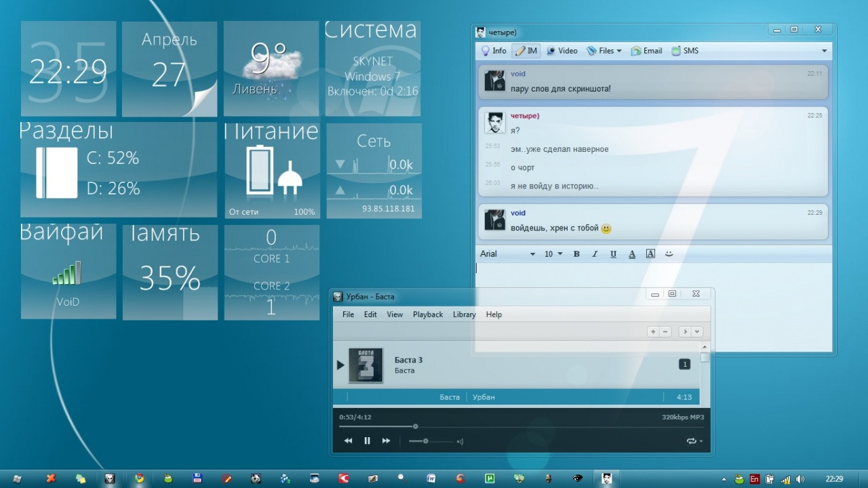Click the song seek bar handle
Screen dimensions: 868x488
click(x=415, y=426)
